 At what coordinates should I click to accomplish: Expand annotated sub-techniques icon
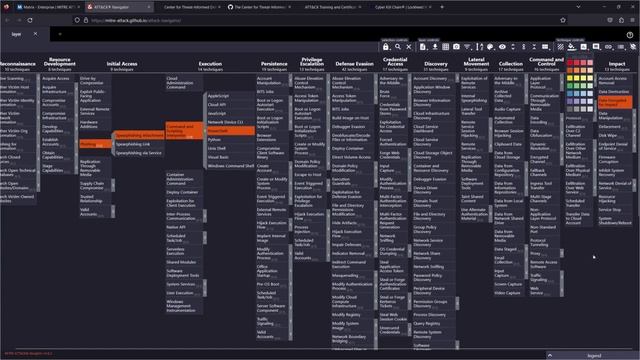click(x=524, y=47)
